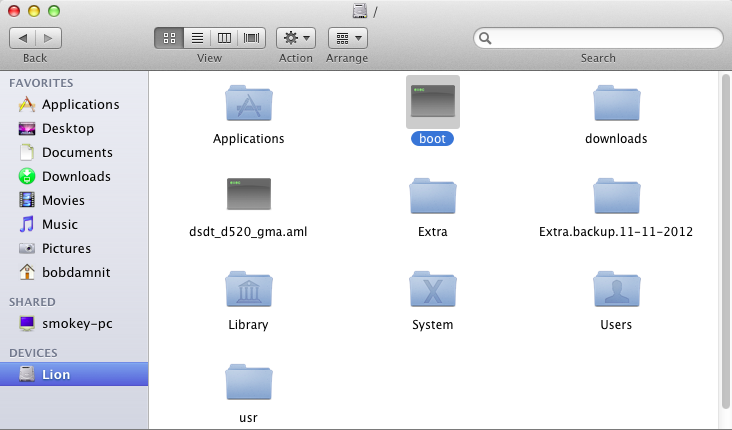Open the Extra folder
732x430 pixels.
coord(432,196)
